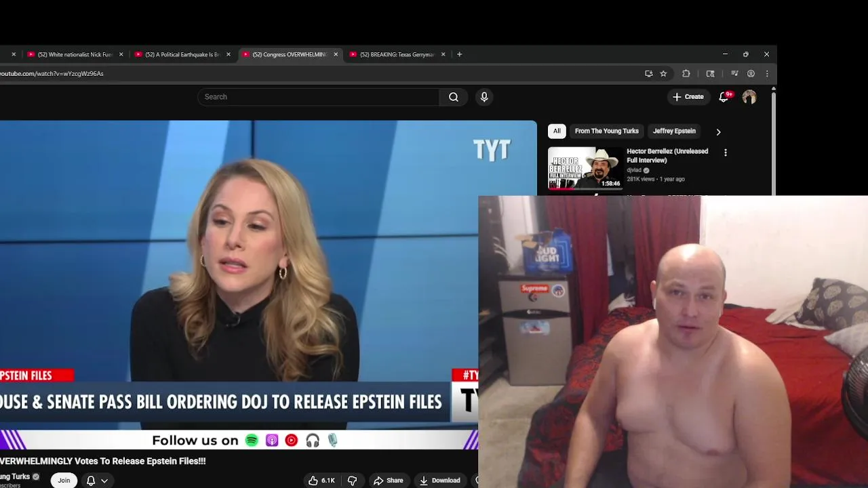Like the video with thumbs up 6.1K
Screen dimensions: 868x488
coord(321,480)
